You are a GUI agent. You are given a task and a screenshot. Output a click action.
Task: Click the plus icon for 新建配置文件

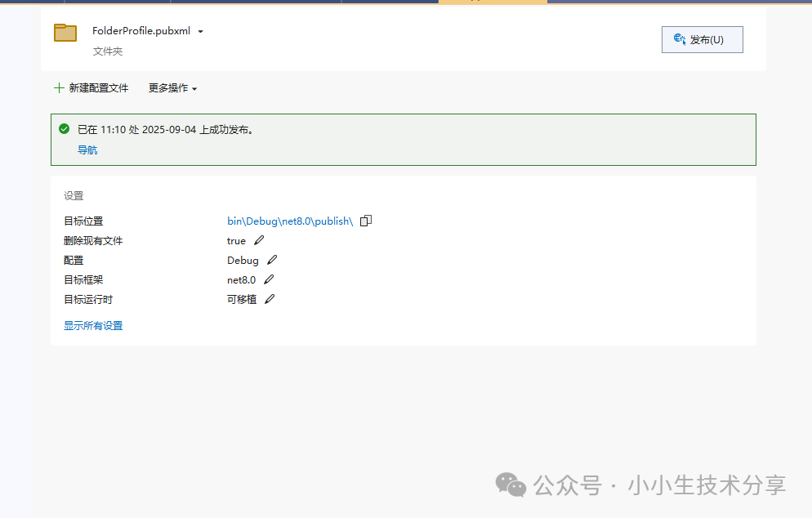point(58,88)
